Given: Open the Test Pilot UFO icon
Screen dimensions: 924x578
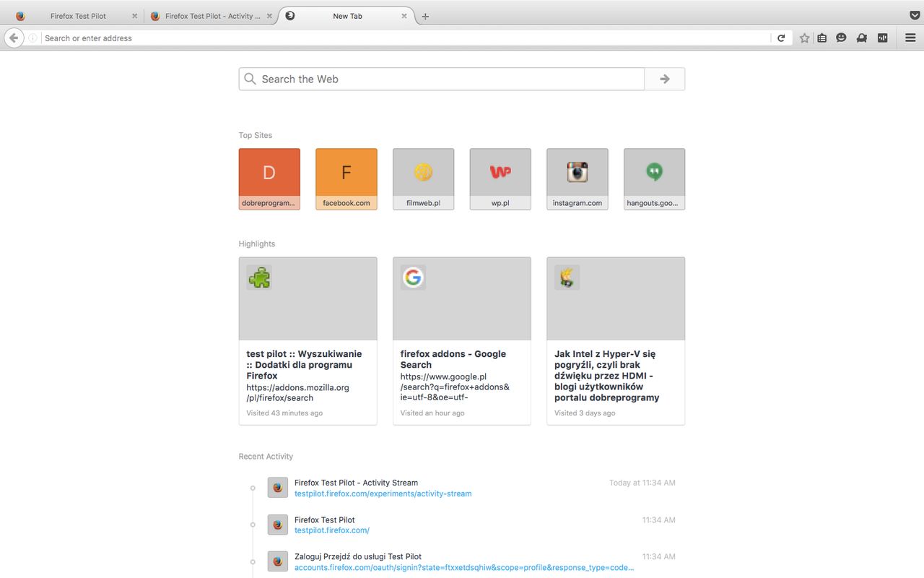Looking at the screenshot, I should [x=861, y=38].
